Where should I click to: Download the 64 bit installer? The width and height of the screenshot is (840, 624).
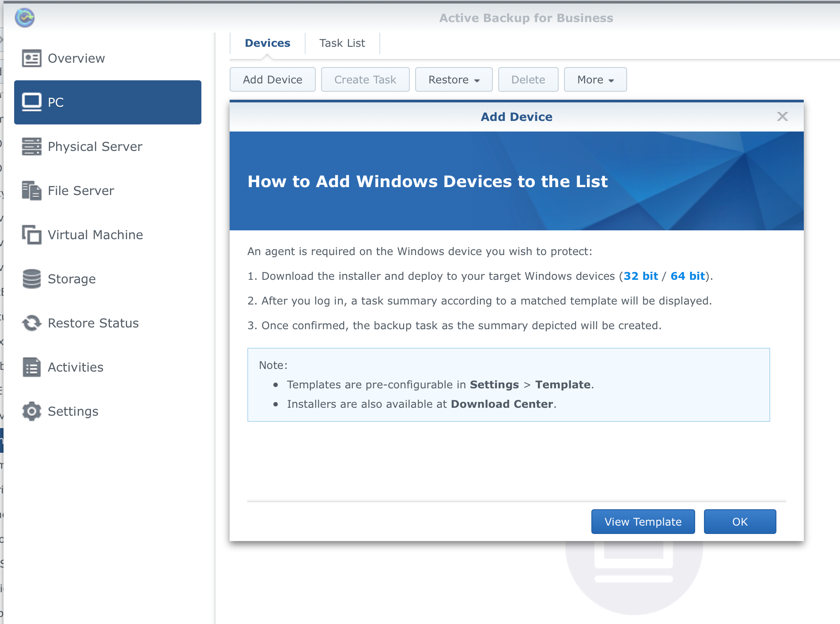[x=688, y=276]
